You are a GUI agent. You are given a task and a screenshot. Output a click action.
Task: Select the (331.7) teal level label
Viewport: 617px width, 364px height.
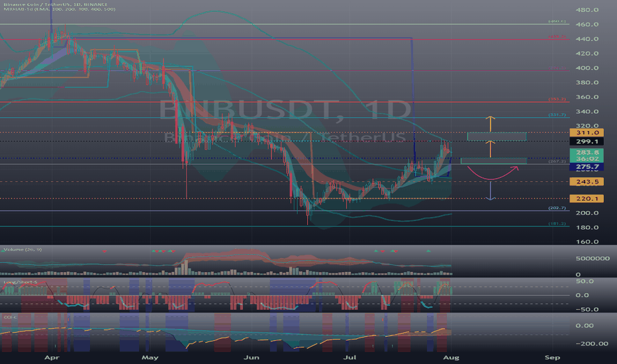(x=557, y=115)
